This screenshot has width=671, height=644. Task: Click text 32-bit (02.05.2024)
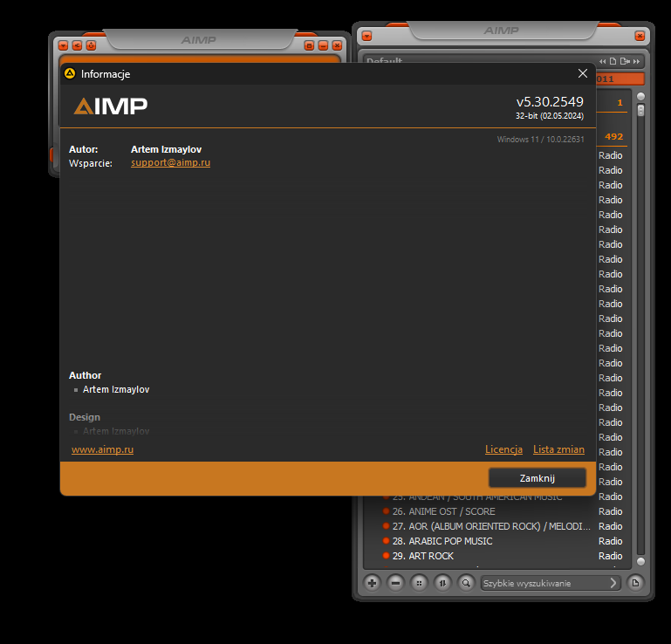click(x=550, y=115)
